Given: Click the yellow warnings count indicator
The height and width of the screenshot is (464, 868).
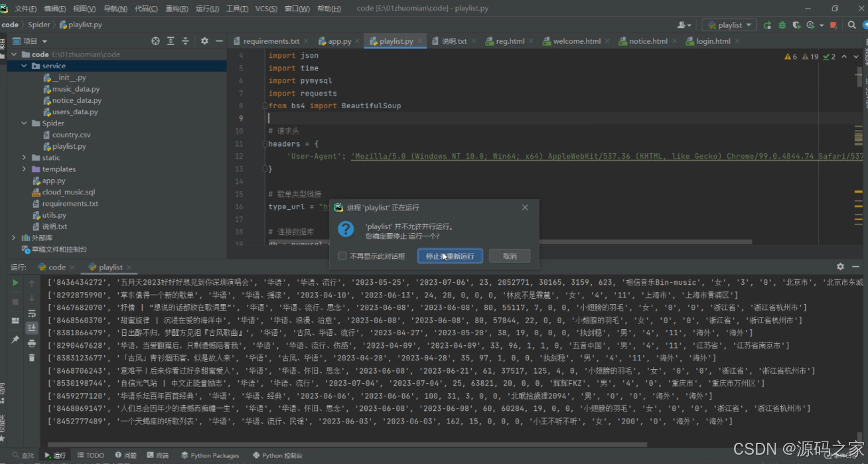Looking at the screenshot, I should click(790, 56).
